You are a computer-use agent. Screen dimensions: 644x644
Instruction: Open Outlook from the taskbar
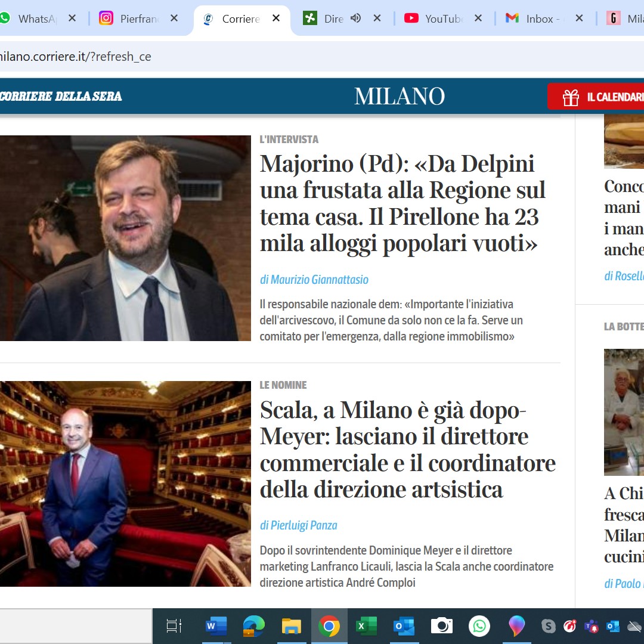[x=404, y=626]
